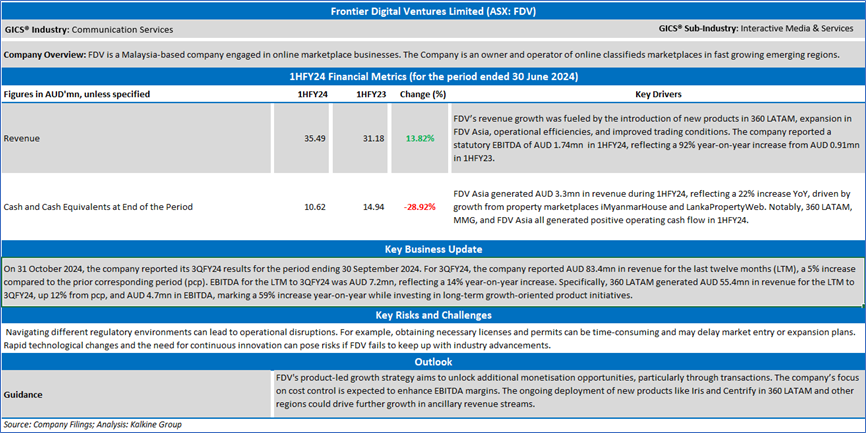Click the Frontier Digital Ventures Limited title header
Image resolution: width=866 pixels, height=433 pixels.
pyautogui.click(x=432, y=11)
